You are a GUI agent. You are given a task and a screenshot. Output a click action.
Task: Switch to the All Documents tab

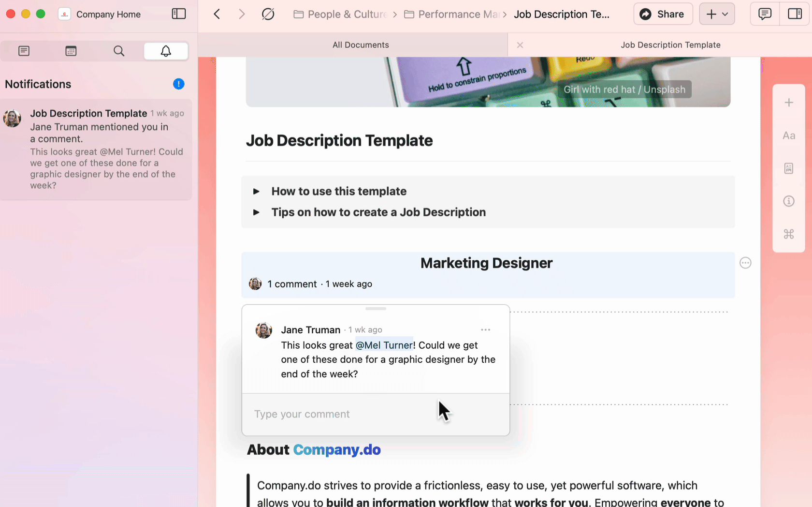coord(361,45)
